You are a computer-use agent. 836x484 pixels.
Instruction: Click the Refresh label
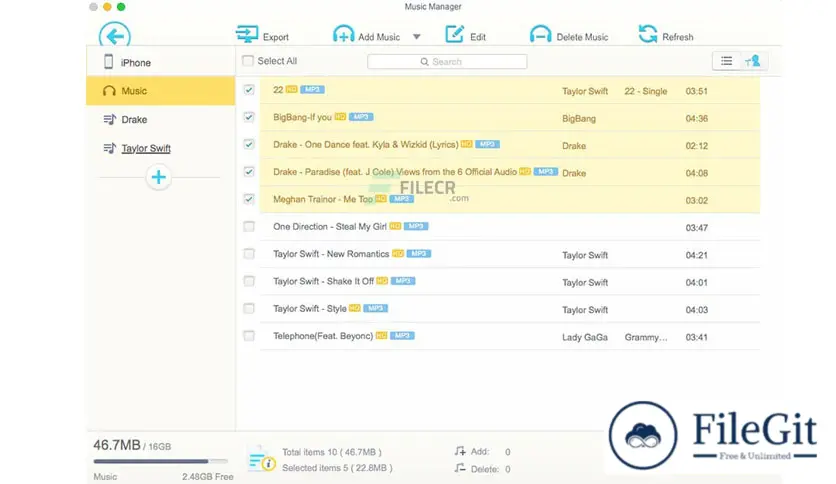tap(678, 37)
